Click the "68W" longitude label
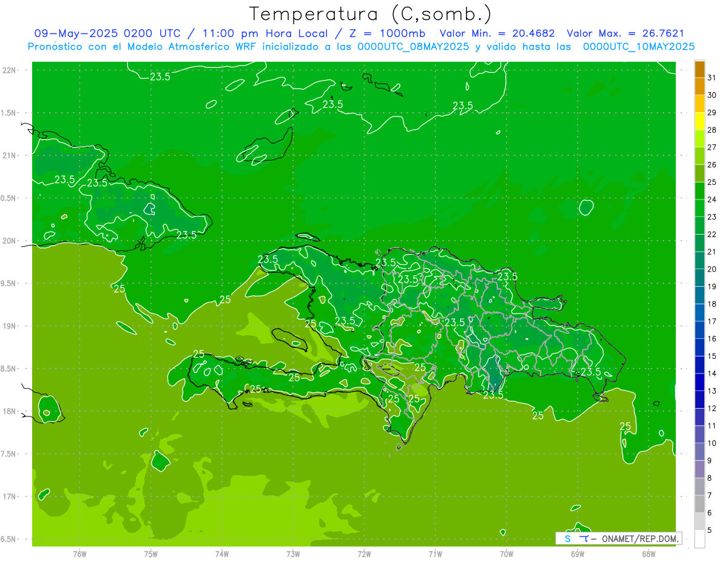Viewport: 728px width, 562px height. pos(649,554)
